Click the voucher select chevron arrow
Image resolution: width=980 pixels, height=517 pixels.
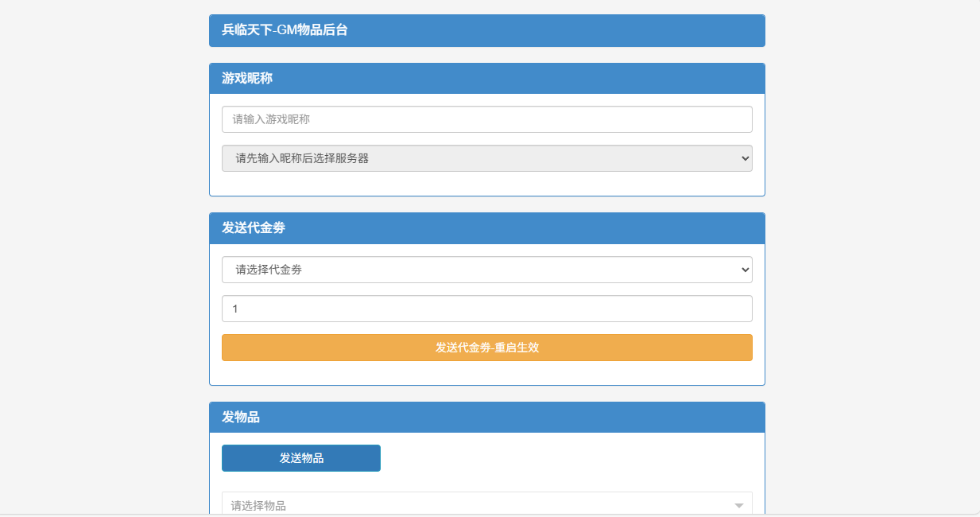tap(745, 270)
